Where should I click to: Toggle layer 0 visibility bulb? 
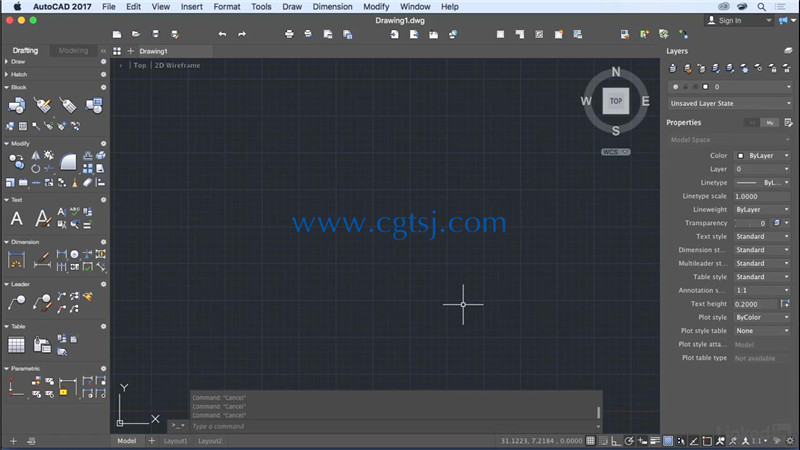[x=676, y=87]
